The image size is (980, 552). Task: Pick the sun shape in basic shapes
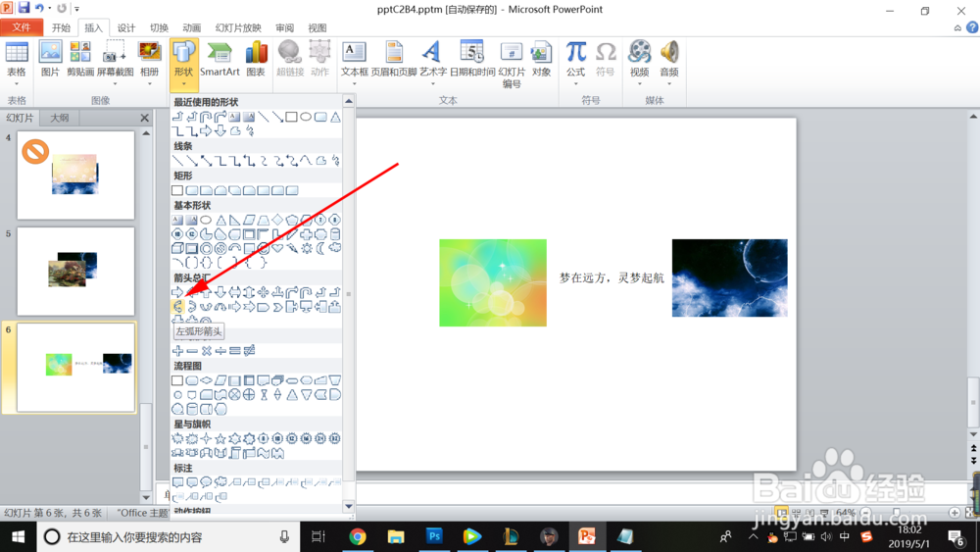click(x=306, y=248)
